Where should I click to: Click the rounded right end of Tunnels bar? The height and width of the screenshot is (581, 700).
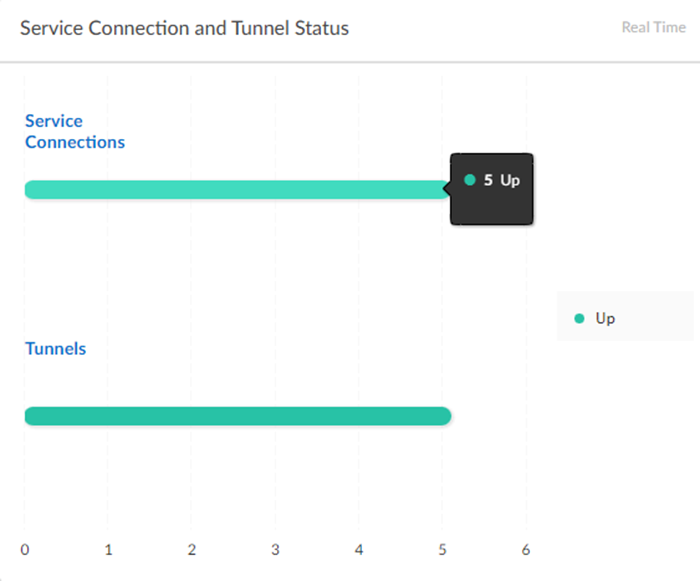coord(445,416)
